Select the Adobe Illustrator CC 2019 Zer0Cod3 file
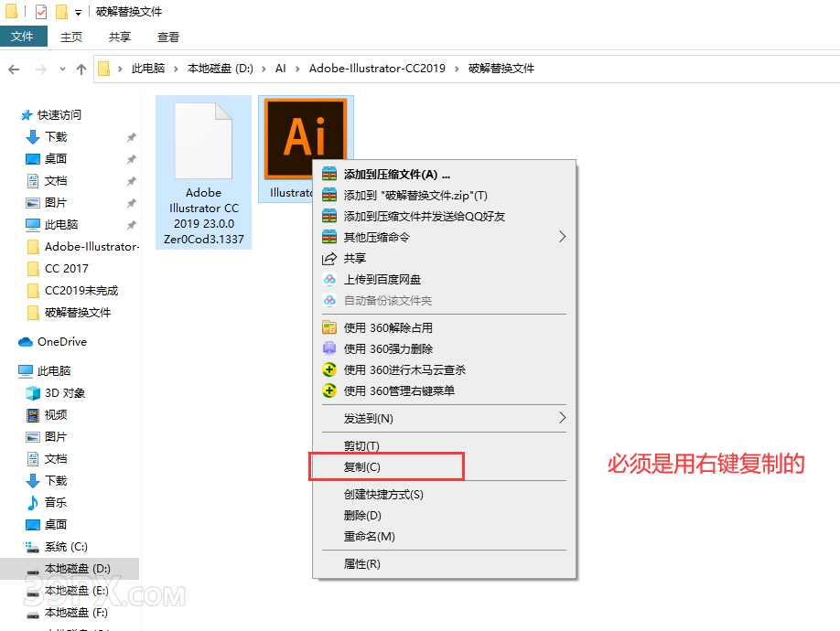Image resolution: width=840 pixels, height=631 pixels. pyautogui.click(x=203, y=172)
